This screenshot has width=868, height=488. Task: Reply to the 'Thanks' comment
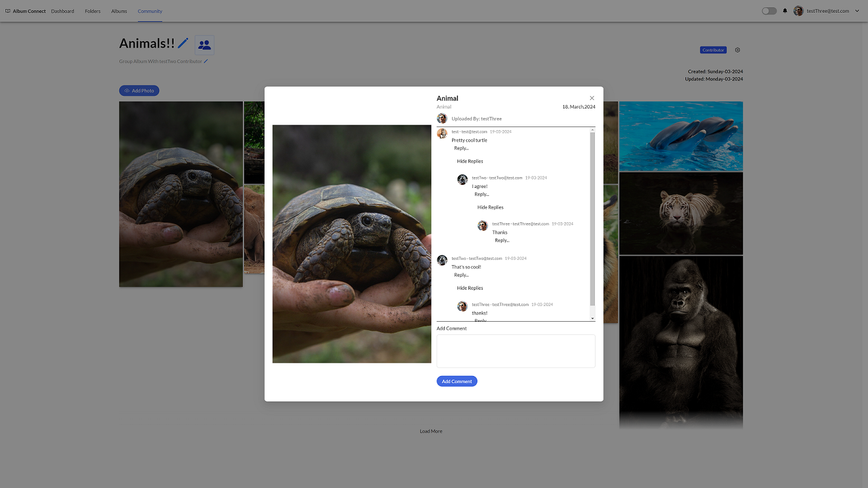[502, 240]
